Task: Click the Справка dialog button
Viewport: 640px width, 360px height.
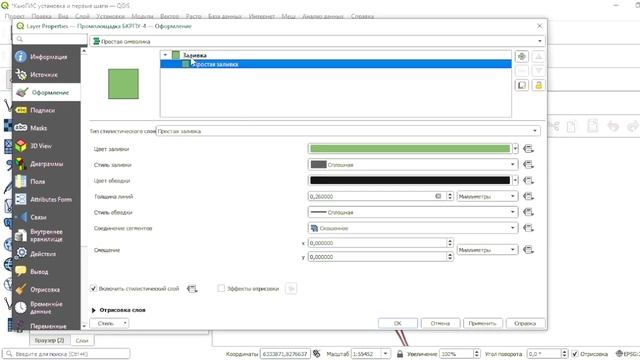Action: click(525, 323)
